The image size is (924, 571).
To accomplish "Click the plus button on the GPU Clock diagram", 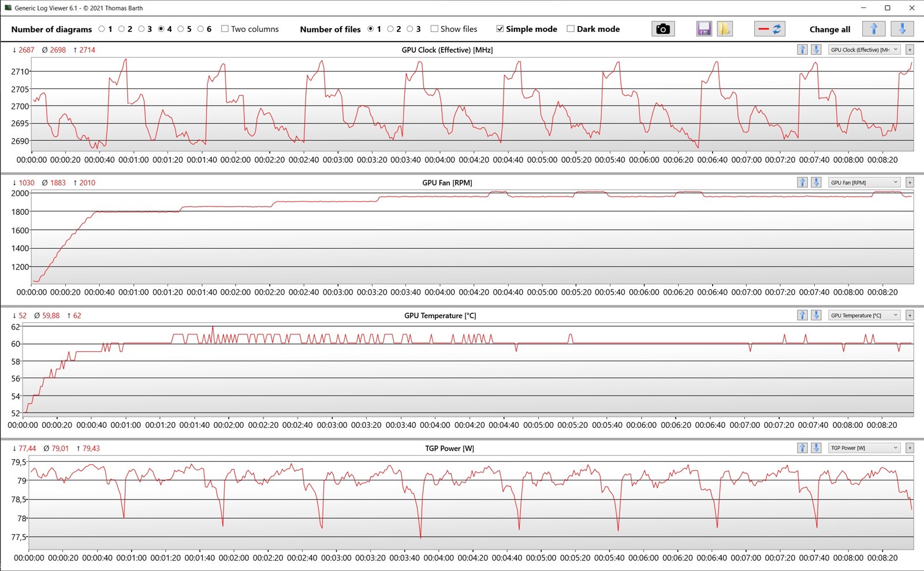I will pyautogui.click(x=910, y=50).
